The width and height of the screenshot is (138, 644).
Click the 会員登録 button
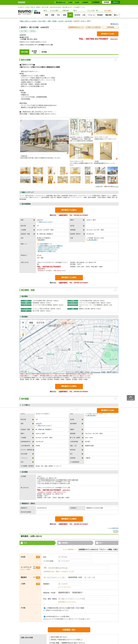106,2
